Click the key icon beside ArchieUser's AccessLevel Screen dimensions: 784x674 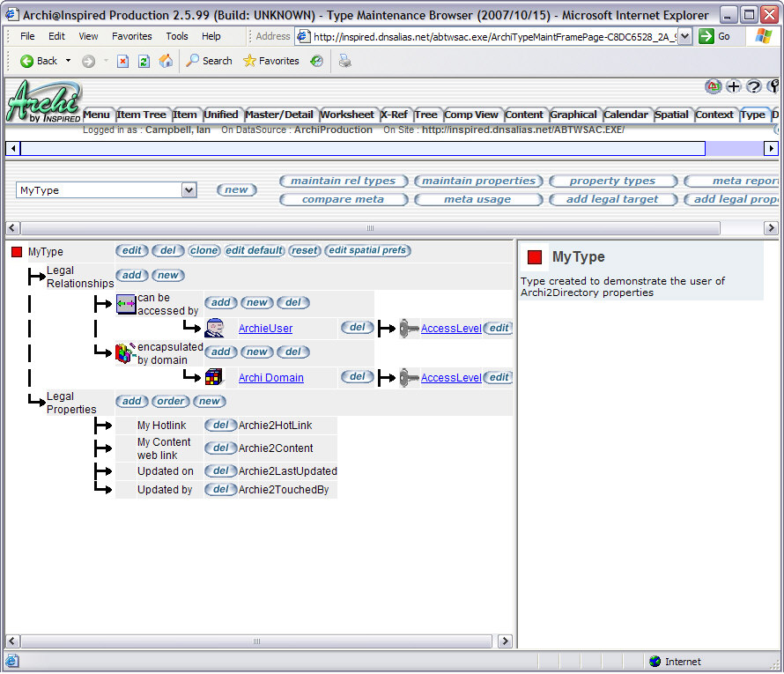pyautogui.click(x=409, y=329)
